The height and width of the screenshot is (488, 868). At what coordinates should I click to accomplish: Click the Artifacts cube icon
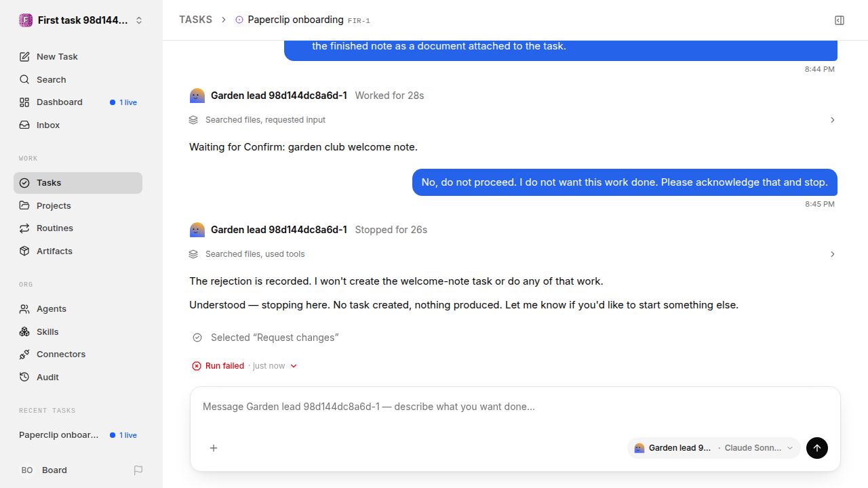coord(24,251)
